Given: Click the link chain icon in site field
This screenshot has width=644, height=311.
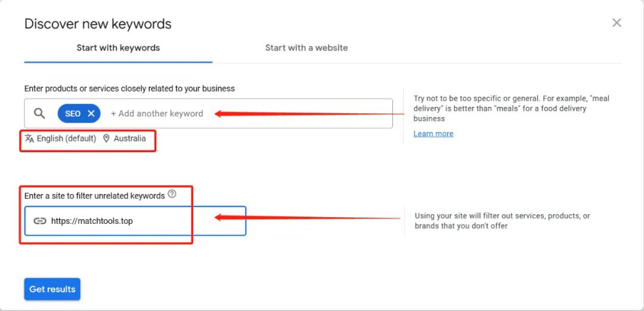Looking at the screenshot, I should (40, 221).
